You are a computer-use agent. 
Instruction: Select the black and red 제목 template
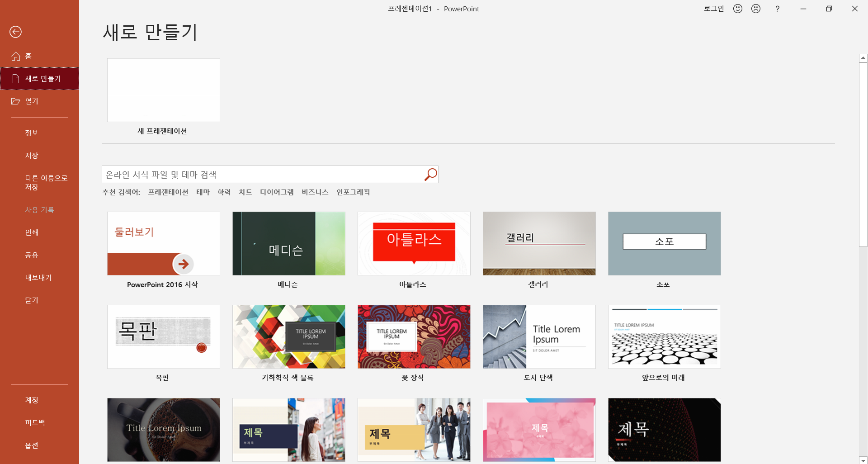665,430
